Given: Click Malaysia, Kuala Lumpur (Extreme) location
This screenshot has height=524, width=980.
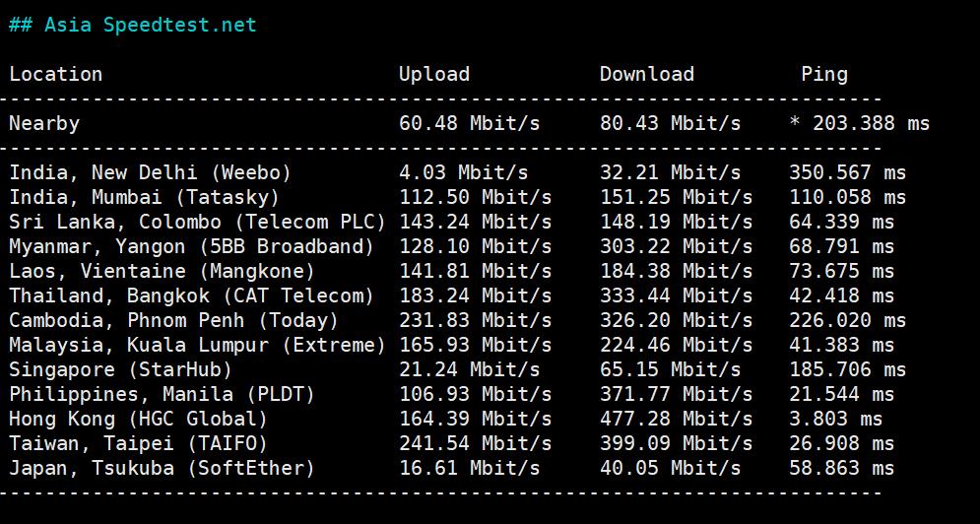Looking at the screenshot, I should click(x=197, y=345).
